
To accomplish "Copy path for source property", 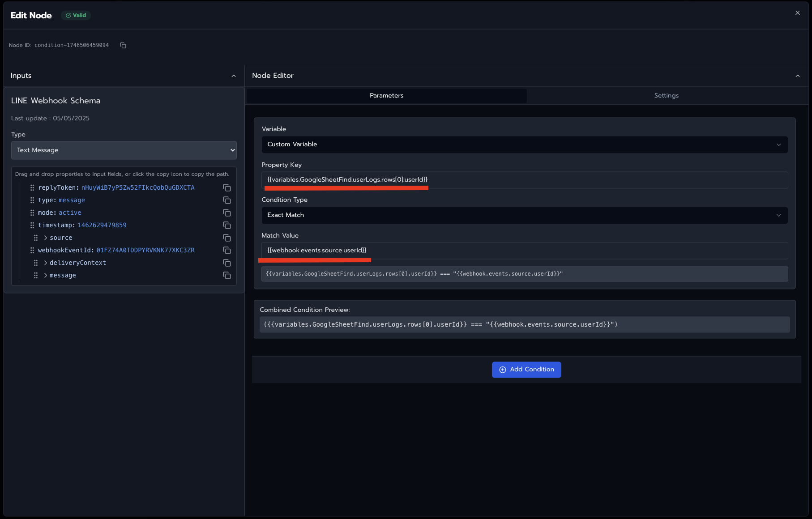I will [x=227, y=238].
